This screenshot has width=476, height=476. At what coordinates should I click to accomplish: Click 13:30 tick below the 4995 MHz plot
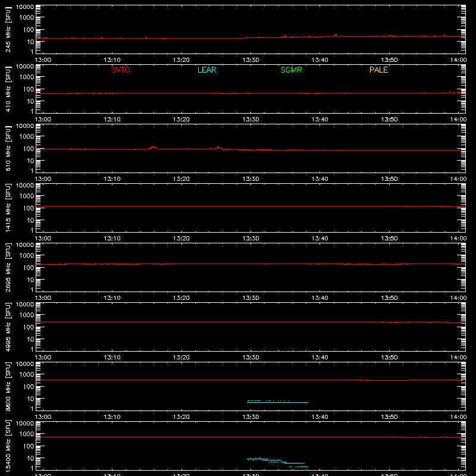[x=250, y=358]
